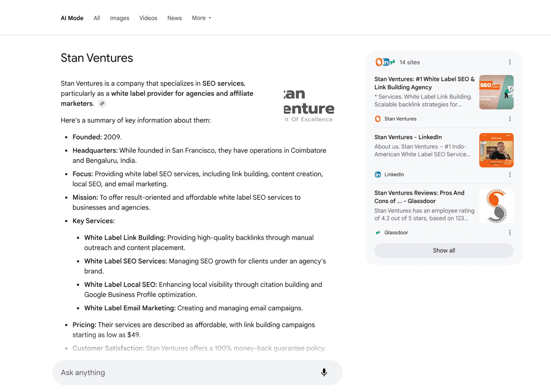Click the 'Headquarters:' bullet label

point(95,150)
